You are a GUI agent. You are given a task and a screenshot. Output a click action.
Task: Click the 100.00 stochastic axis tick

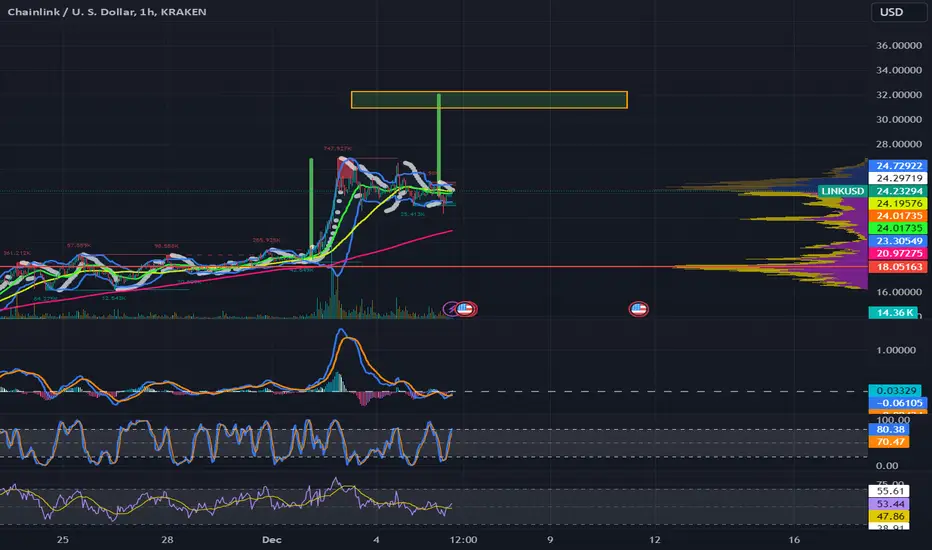click(x=893, y=420)
